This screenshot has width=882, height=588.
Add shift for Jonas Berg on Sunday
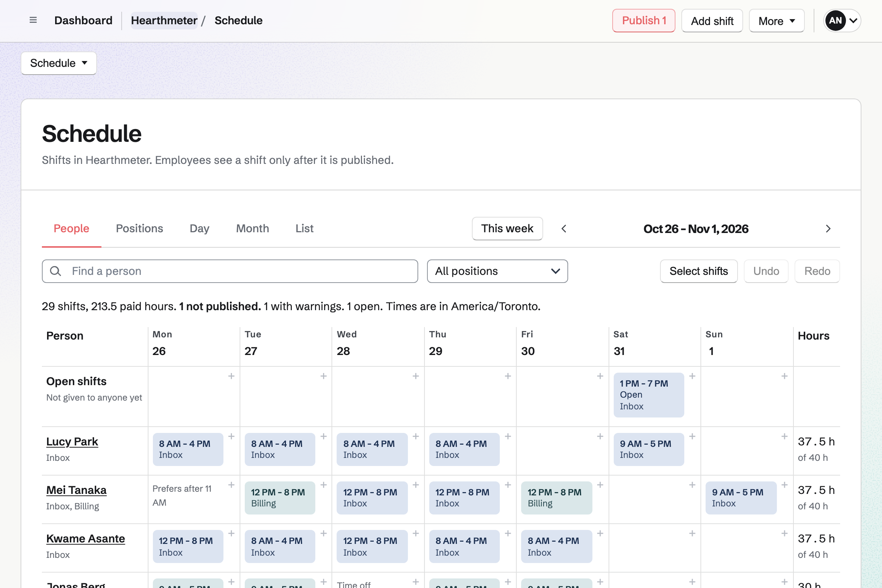tap(785, 582)
